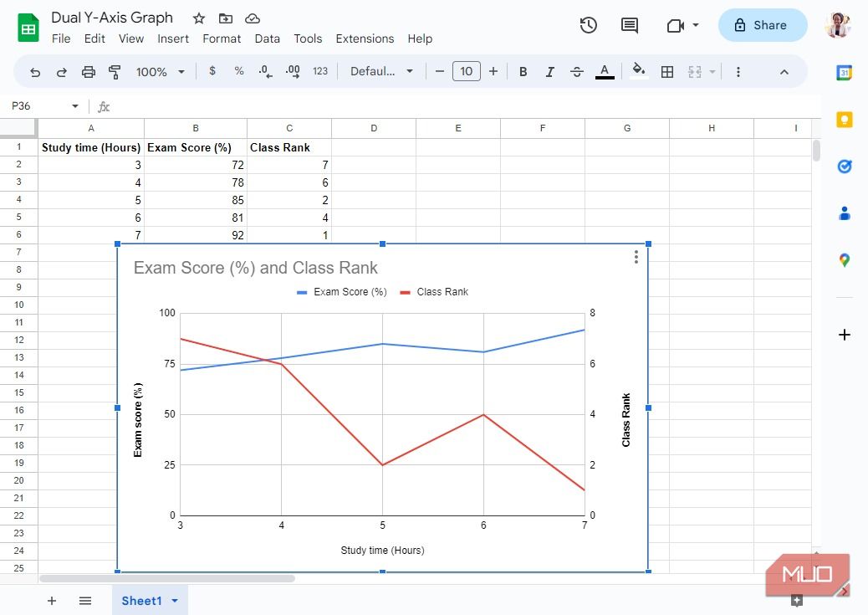Select the Paint format tool

pos(115,71)
